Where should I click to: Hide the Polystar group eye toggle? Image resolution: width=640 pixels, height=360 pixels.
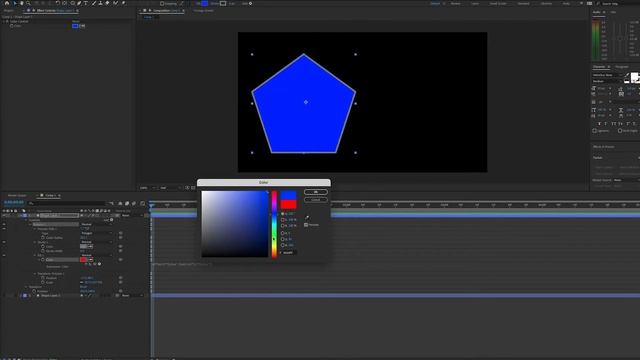tap(4, 224)
